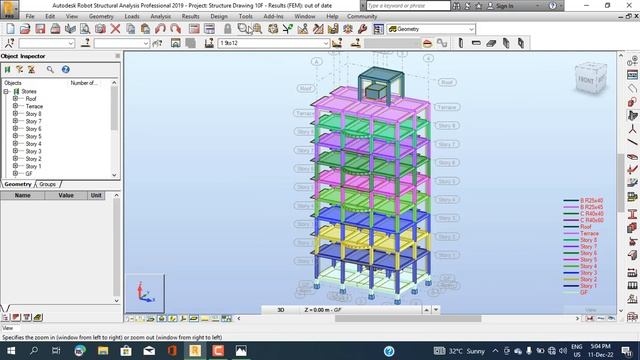Open the Results menu
The width and height of the screenshot is (640, 360).
190,16
